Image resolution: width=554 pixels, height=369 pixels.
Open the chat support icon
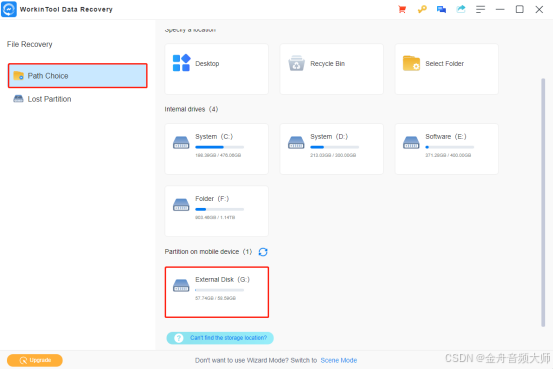(441, 10)
